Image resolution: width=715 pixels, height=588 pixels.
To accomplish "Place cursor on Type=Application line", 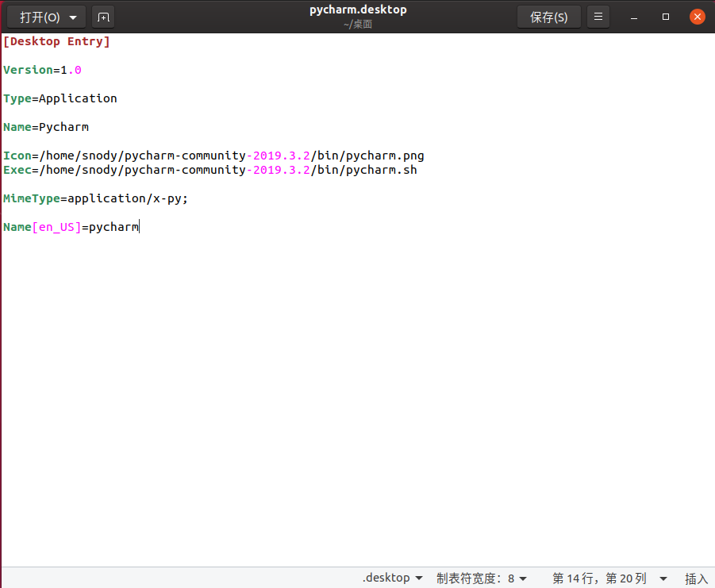I will pyautogui.click(x=60, y=98).
